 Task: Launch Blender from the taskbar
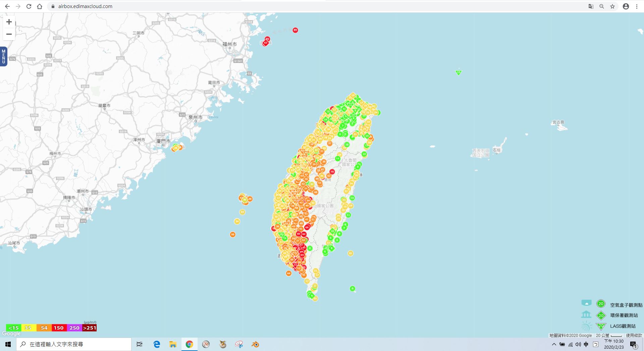click(255, 344)
